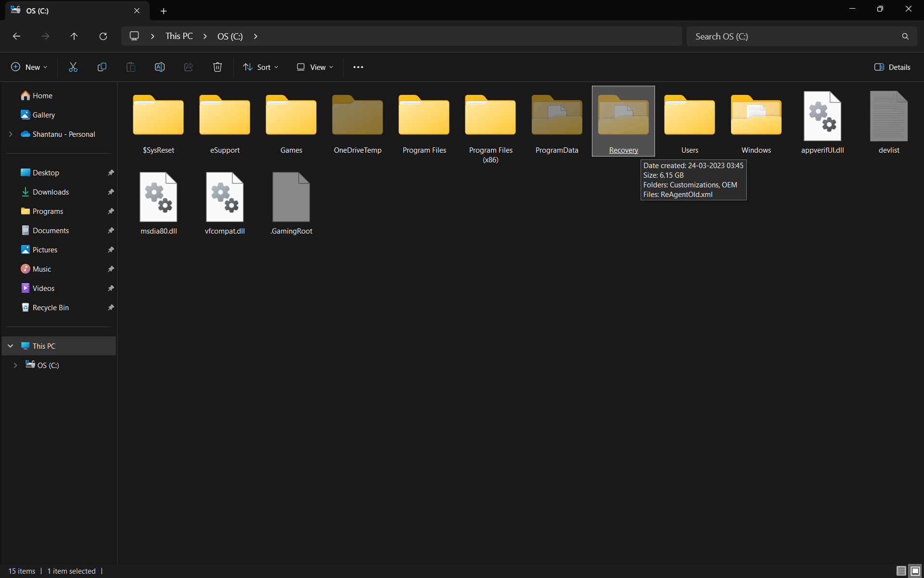
Task: Select the OneDriveTemp folder
Action: pyautogui.click(x=358, y=122)
